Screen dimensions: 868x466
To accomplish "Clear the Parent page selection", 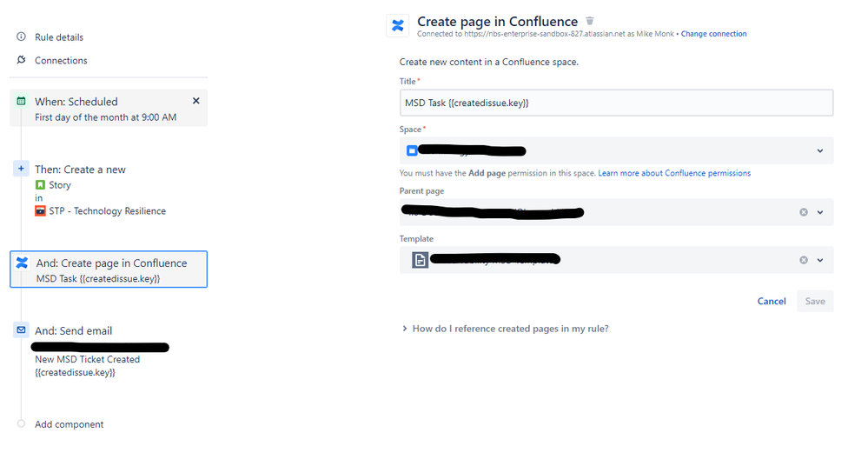I will point(804,212).
